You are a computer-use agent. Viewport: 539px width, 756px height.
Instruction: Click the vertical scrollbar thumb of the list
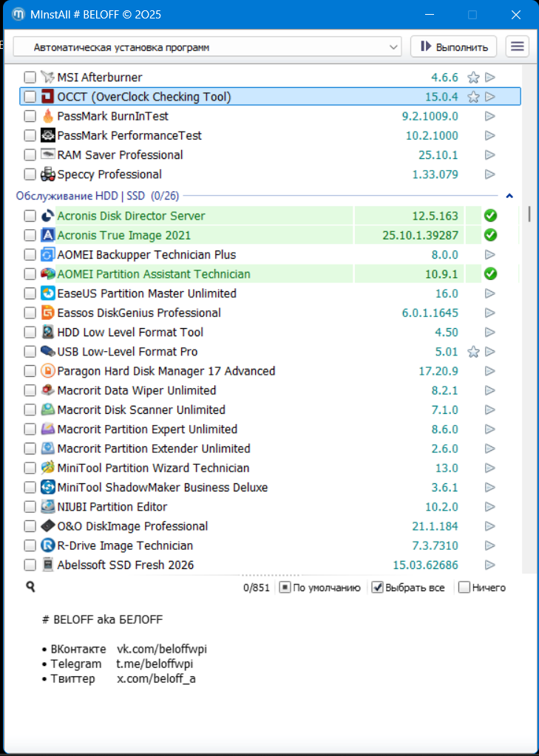[529, 214]
